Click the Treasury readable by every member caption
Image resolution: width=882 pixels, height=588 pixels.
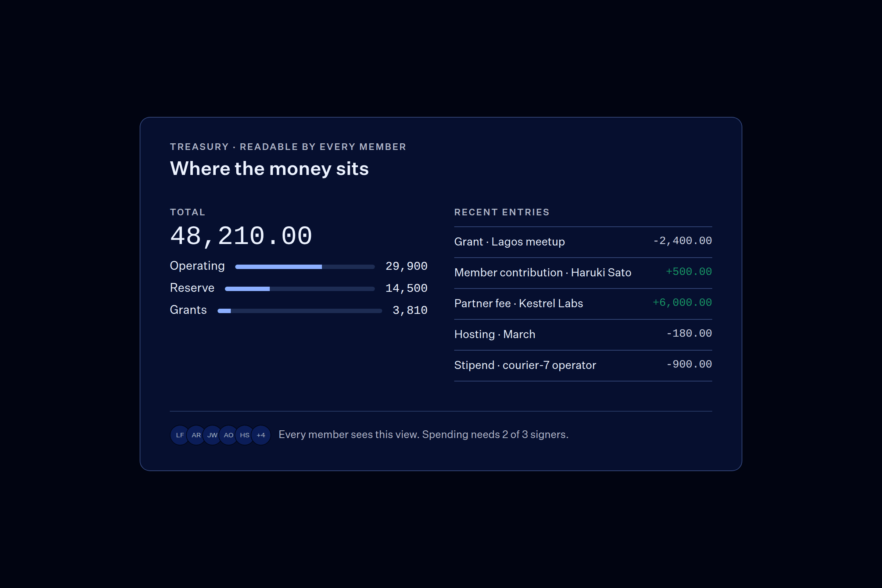click(288, 147)
